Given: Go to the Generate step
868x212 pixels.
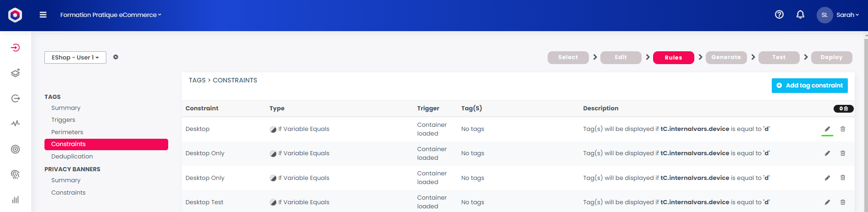Looking at the screenshot, I should click(x=726, y=57).
